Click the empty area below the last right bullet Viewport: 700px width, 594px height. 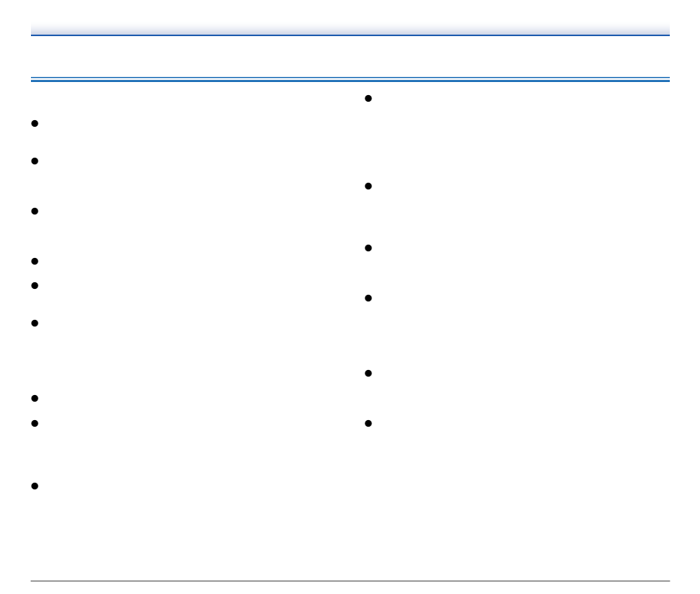point(517,505)
